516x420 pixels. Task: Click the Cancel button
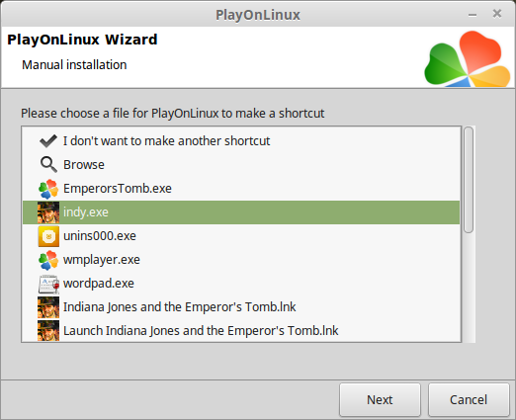coord(469,400)
